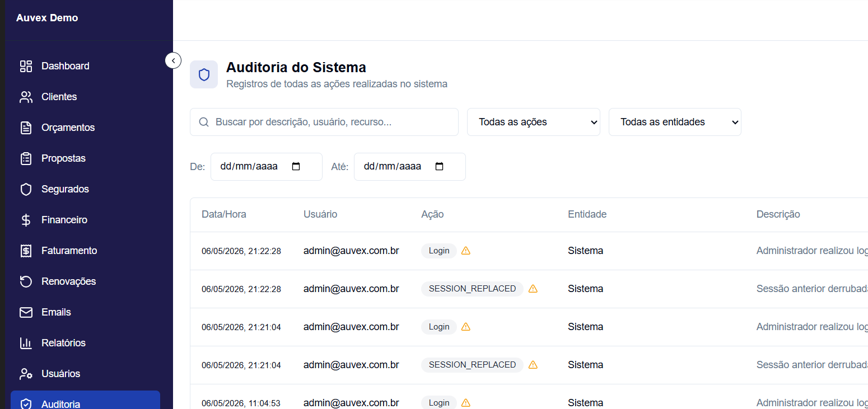
Task: Click Sistema entity in 21:21:04 Login row
Action: tap(585, 327)
